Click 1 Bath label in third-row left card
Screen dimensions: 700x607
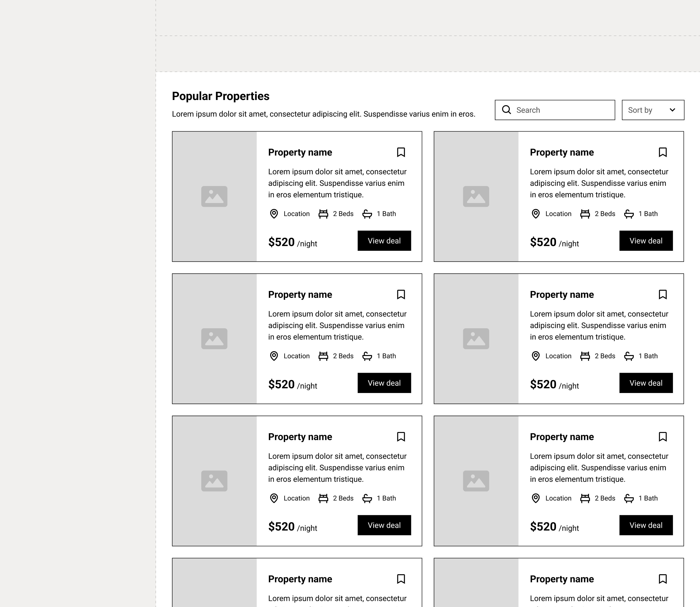pyautogui.click(x=386, y=498)
